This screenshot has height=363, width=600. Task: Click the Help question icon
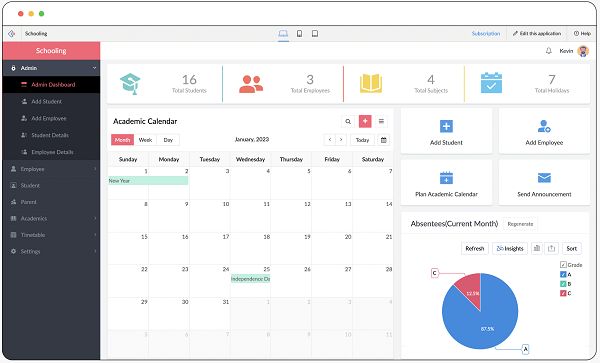point(576,34)
